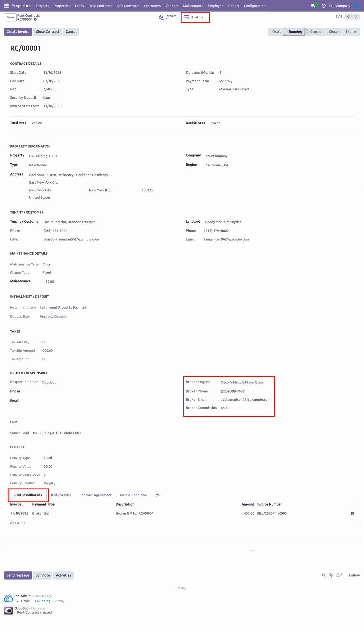Viewport: 364px width, 634px height.
Task: Open the Penalty product link
Action: pos(50,483)
